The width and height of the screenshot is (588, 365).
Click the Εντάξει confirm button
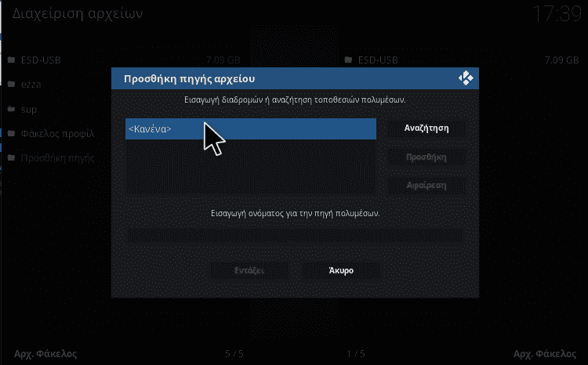pos(249,270)
